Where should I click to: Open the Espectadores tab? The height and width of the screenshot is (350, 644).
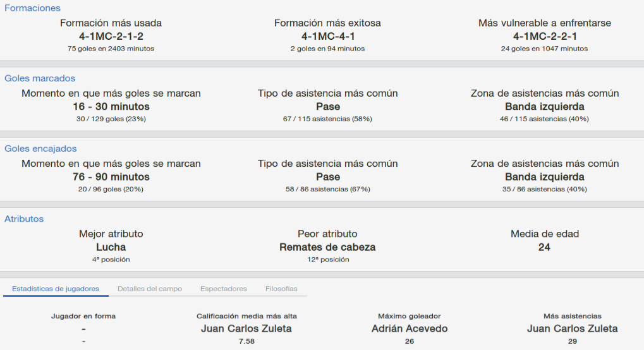pyautogui.click(x=224, y=289)
